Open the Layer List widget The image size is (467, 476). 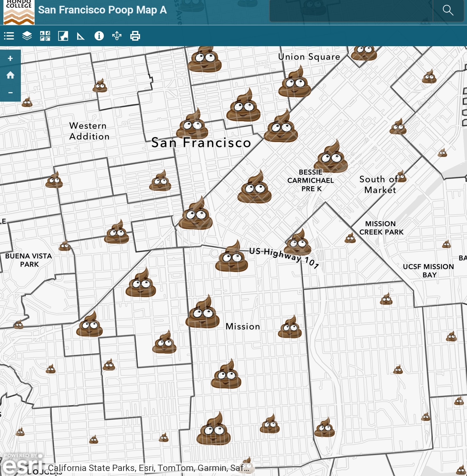click(x=27, y=36)
